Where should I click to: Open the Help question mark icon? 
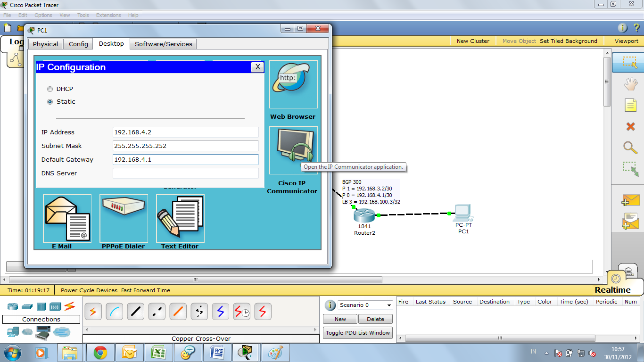click(x=636, y=28)
